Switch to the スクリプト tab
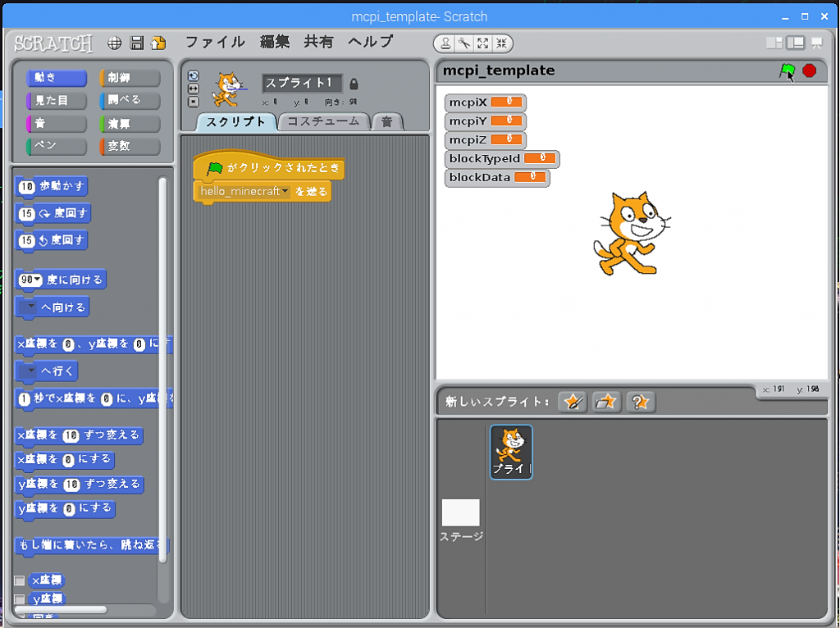The image size is (840, 628). click(x=235, y=122)
